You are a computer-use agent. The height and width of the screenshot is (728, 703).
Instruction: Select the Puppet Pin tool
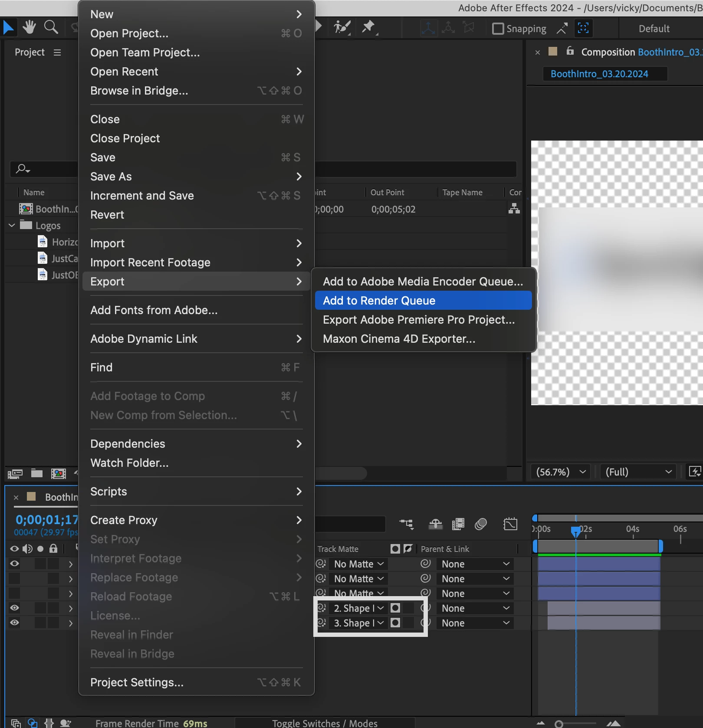[368, 27]
